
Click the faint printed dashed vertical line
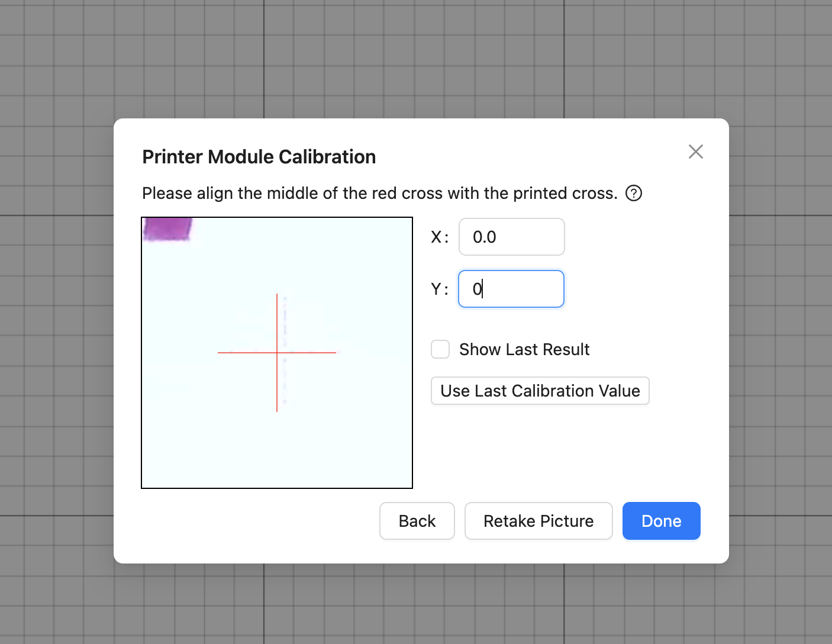click(x=285, y=349)
